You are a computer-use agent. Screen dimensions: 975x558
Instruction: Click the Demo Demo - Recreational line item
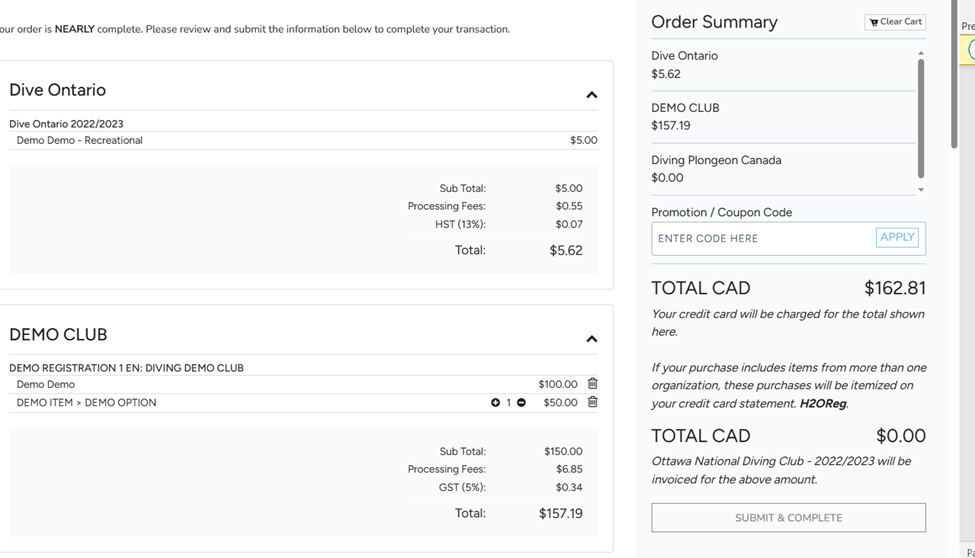(x=80, y=141)
